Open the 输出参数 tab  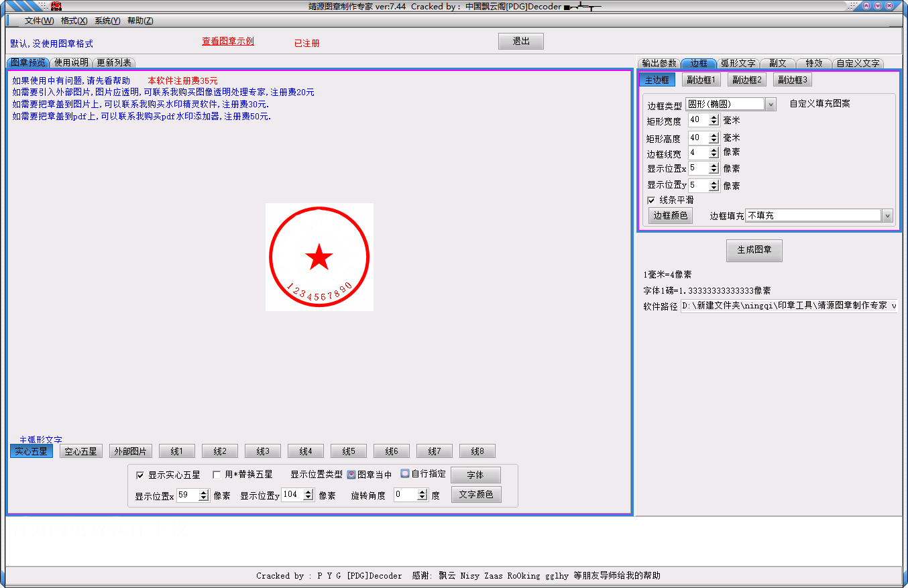(659, 63)
